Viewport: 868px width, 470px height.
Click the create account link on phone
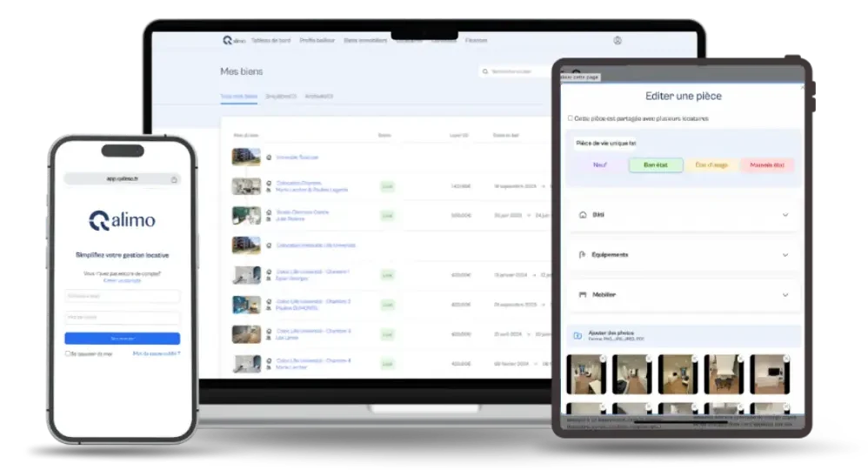coord(123,280)
